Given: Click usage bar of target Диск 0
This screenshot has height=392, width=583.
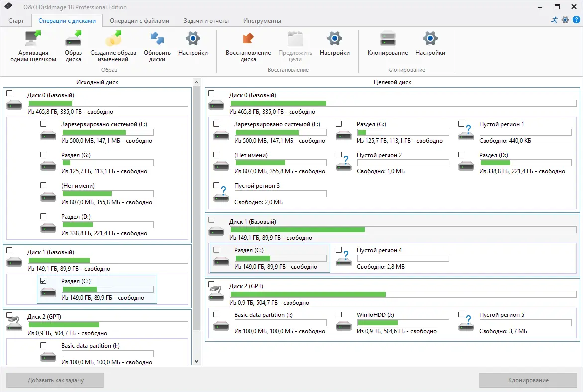Looking at the screenshot, I should point(403,103).
